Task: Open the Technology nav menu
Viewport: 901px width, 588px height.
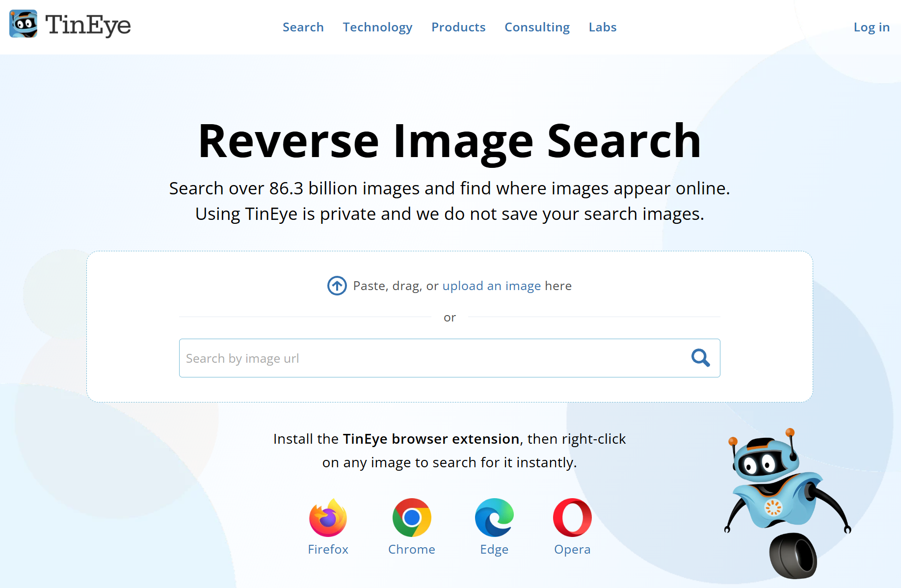Action: [x=377, y=27]
